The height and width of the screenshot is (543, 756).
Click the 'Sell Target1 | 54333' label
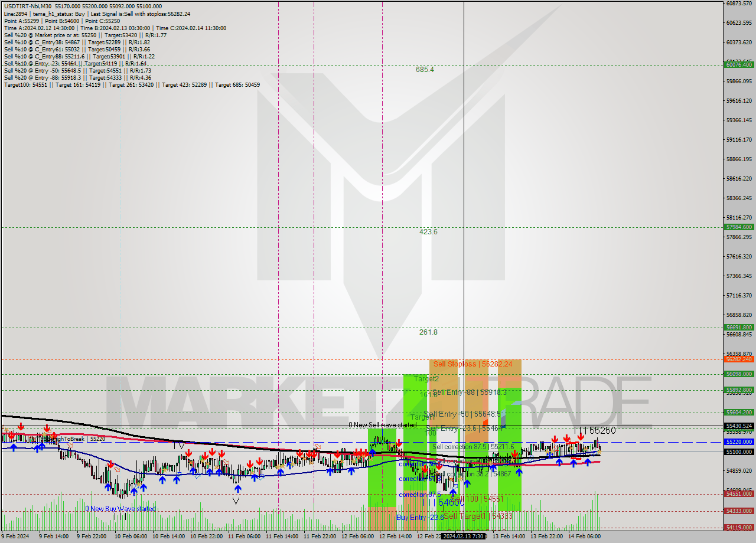click(478, 516)
